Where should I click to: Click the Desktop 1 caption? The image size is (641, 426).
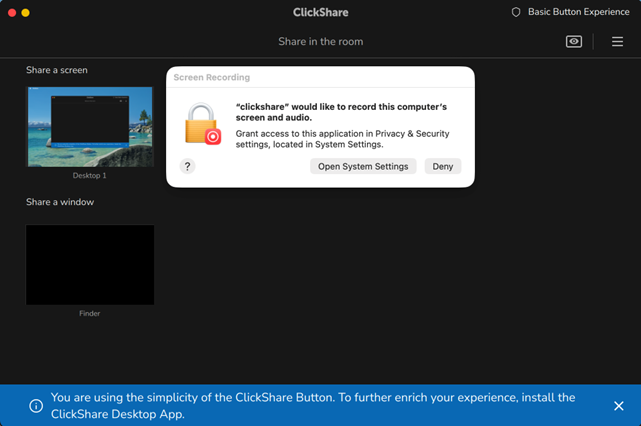[90, 175]
